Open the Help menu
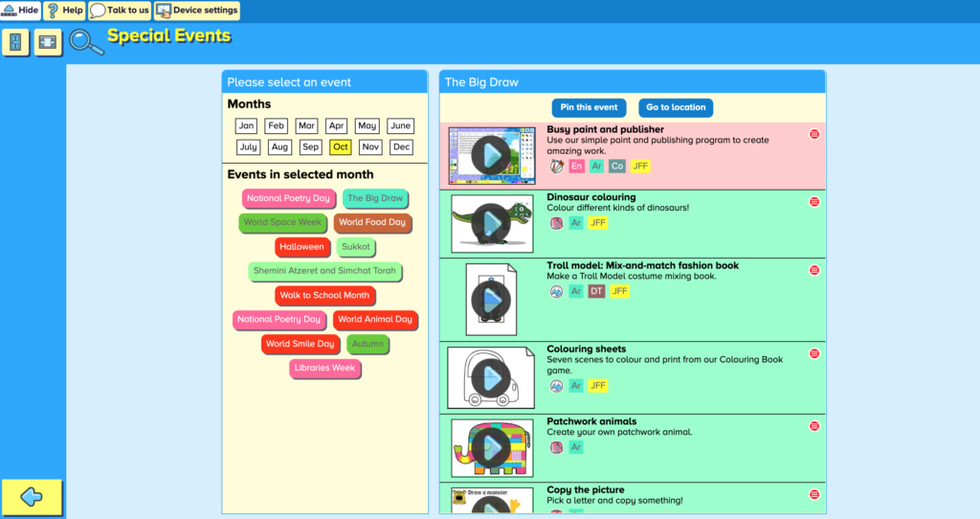 click(65, 10)
